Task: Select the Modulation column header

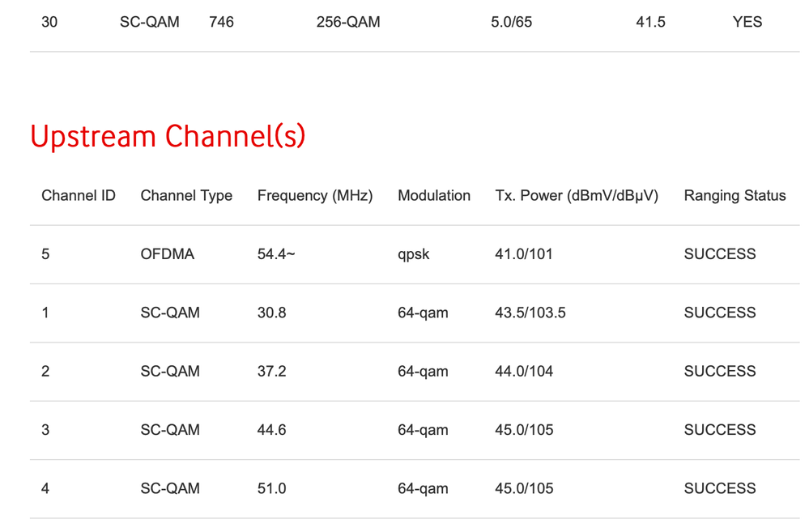Action: [x=434, y=195]
